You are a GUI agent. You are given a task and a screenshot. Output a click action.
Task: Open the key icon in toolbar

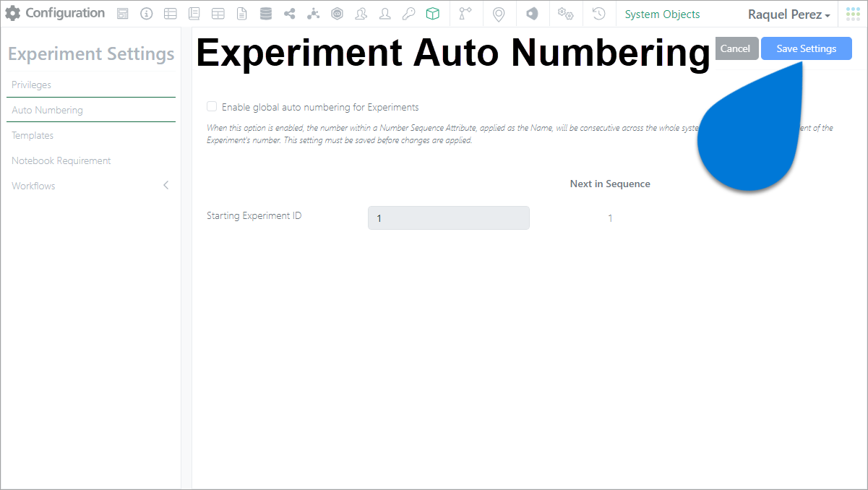(x=408, y=14)
